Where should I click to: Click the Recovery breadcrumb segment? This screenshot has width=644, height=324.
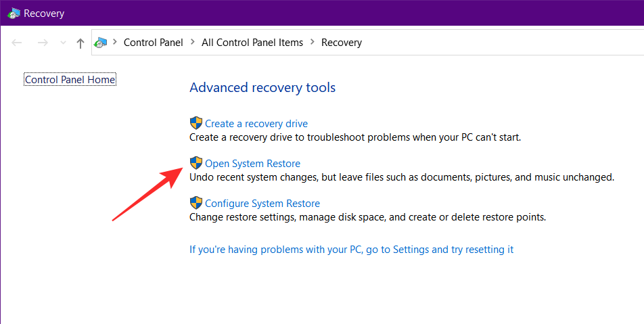coord(342,43)
